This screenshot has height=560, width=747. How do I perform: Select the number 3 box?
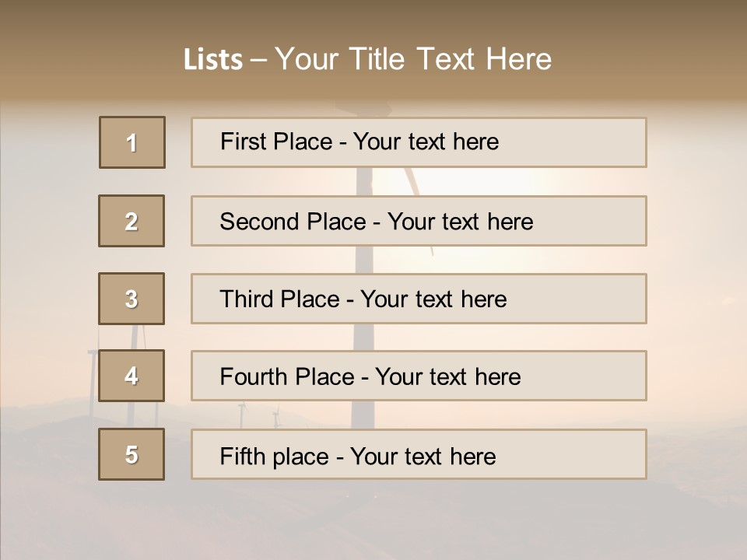click(x=132, y=299)
